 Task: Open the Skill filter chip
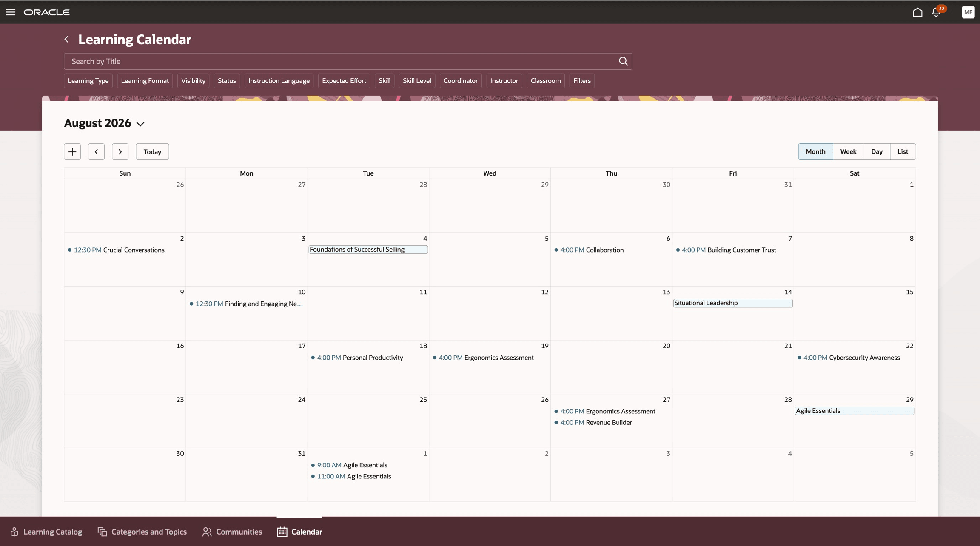pos(385,81)
